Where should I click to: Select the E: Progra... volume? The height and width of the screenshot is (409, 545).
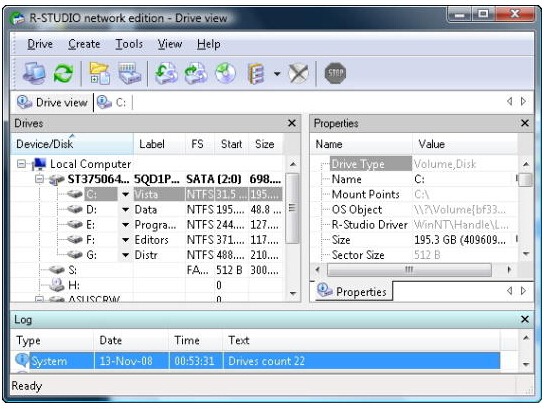coord(173,225)
